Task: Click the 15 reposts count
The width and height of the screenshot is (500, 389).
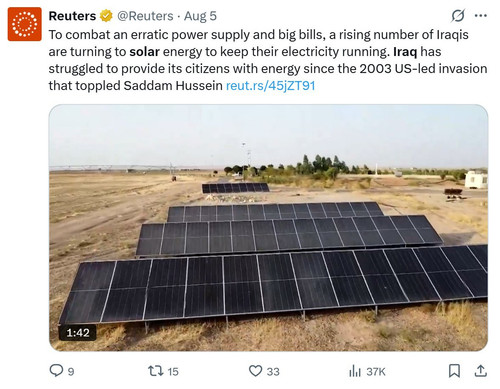Action: 173,371
